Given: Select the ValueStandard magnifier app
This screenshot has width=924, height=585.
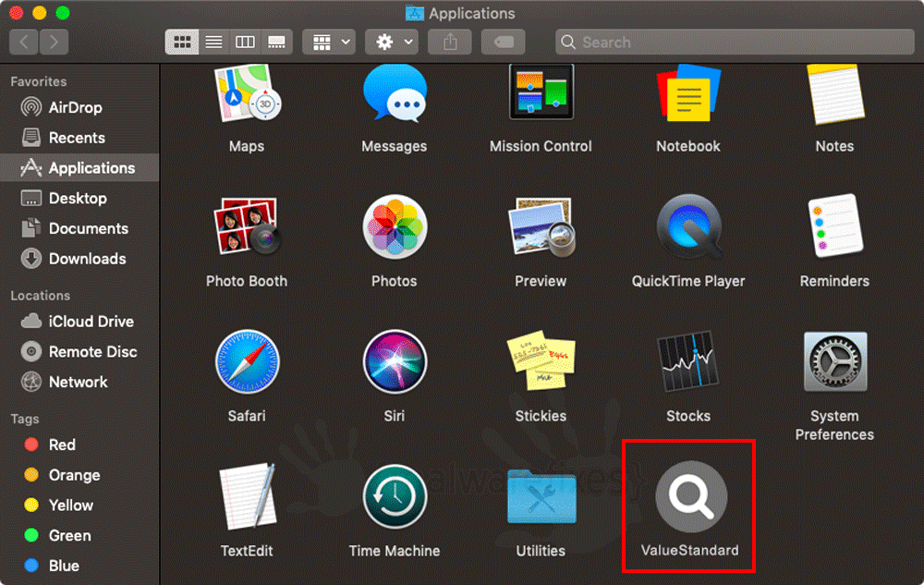Looking at the screenshot, I should coord(690,496).
